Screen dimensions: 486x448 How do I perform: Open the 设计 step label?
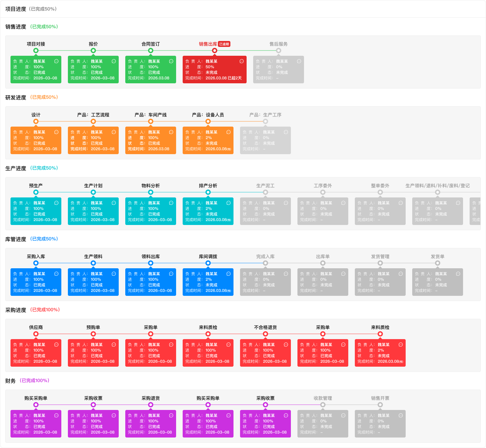[36, 115]
